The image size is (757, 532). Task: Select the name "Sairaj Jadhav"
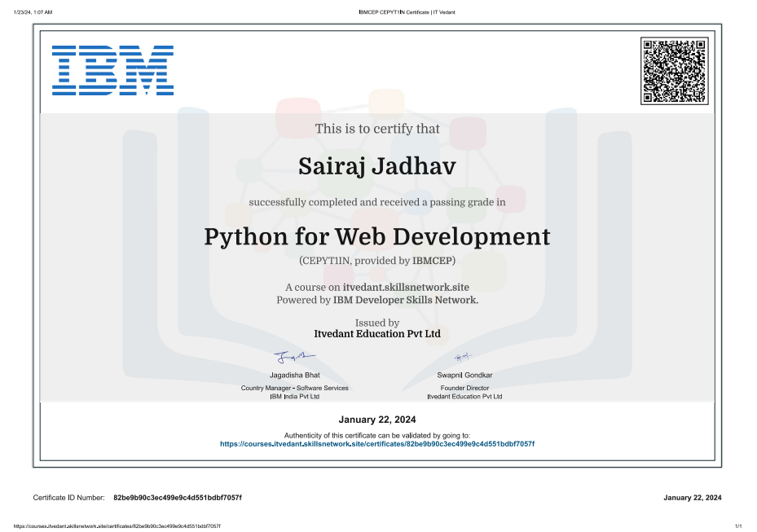[x=377, y=166]
